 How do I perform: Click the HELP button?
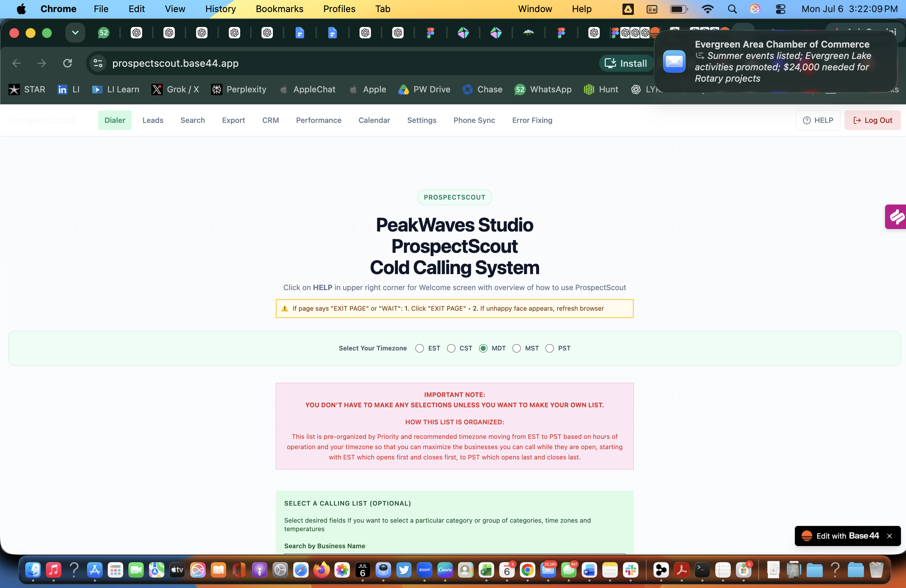coord(818,120)
